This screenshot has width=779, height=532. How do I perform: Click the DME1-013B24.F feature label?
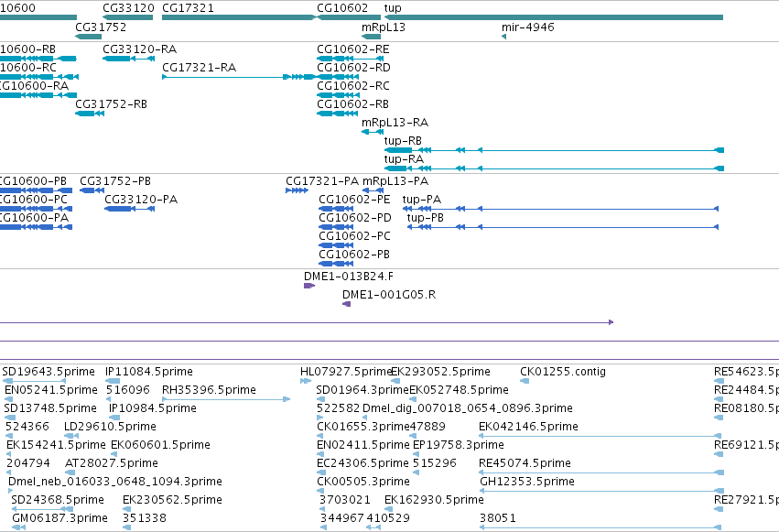[x=349, y=277]
